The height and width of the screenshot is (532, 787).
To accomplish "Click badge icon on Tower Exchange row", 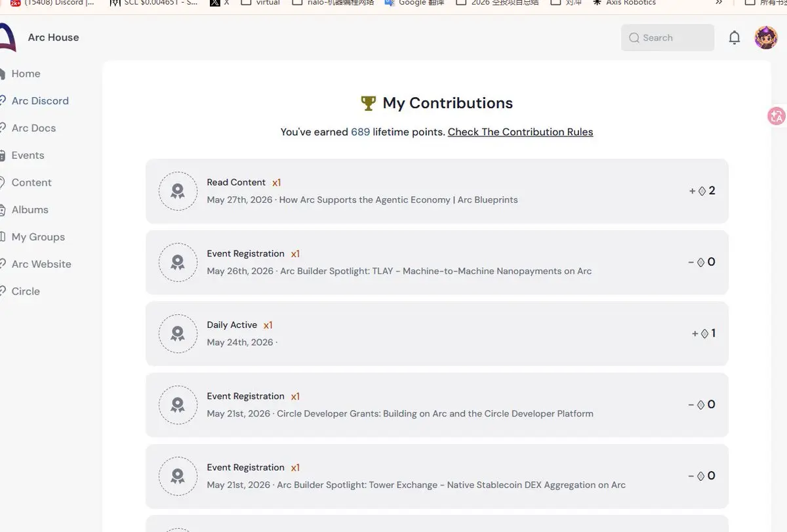I will pos(178,476).
